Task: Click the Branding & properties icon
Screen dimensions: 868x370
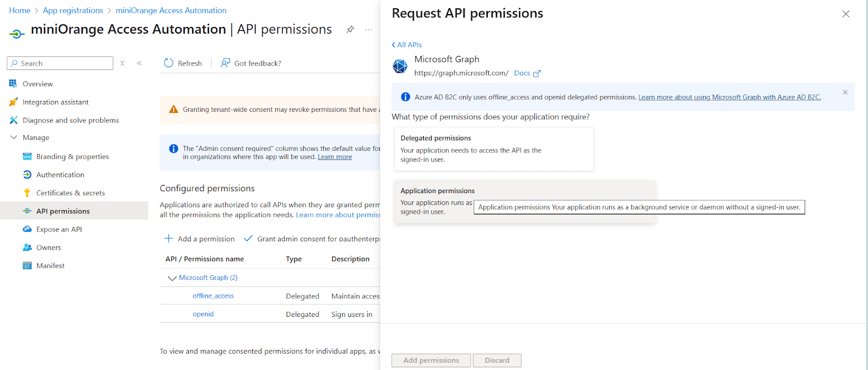Action: [27, 156]
